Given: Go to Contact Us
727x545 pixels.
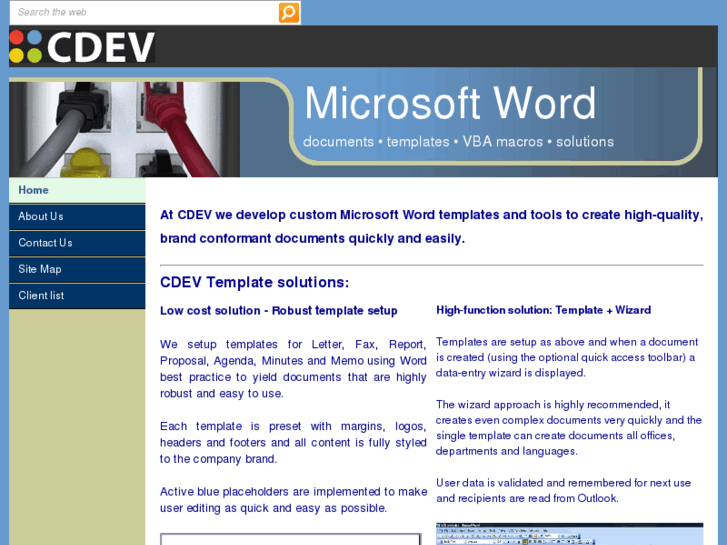Looking at the screenshot, I should point(77,243).
